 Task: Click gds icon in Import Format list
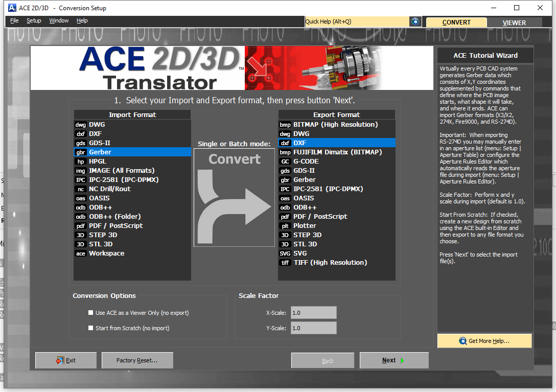(81, 143)
